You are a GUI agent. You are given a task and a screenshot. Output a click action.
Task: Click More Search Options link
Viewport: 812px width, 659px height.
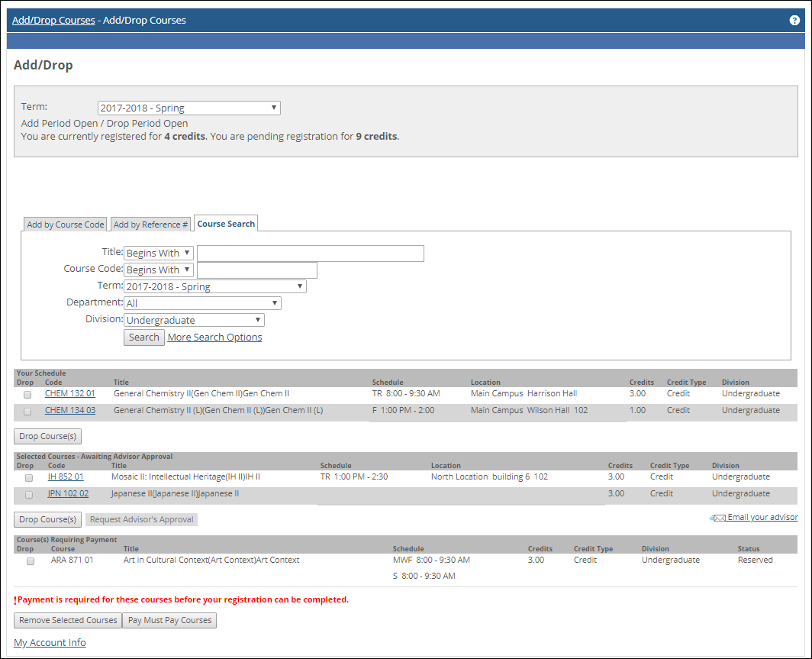(214, 338)
